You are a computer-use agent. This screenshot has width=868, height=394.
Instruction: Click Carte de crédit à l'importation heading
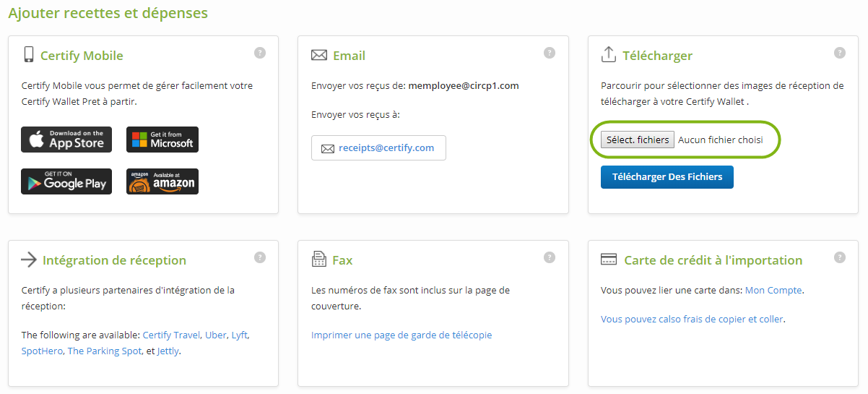point(713,260)
